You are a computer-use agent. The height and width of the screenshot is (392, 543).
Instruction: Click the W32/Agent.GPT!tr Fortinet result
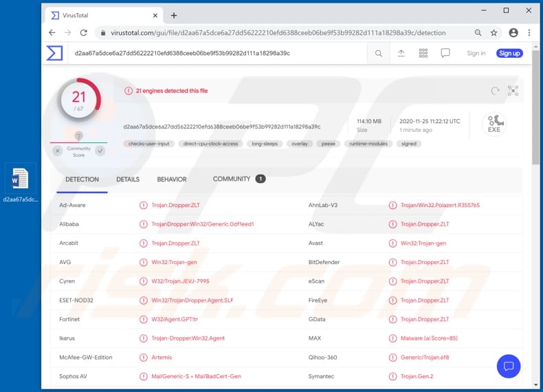[175, 319]
